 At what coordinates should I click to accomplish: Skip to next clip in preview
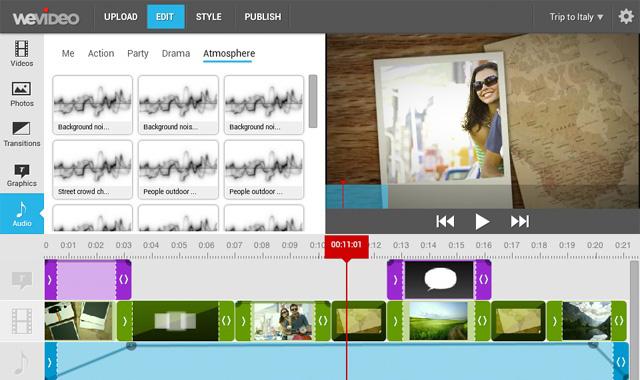[520, 222]
